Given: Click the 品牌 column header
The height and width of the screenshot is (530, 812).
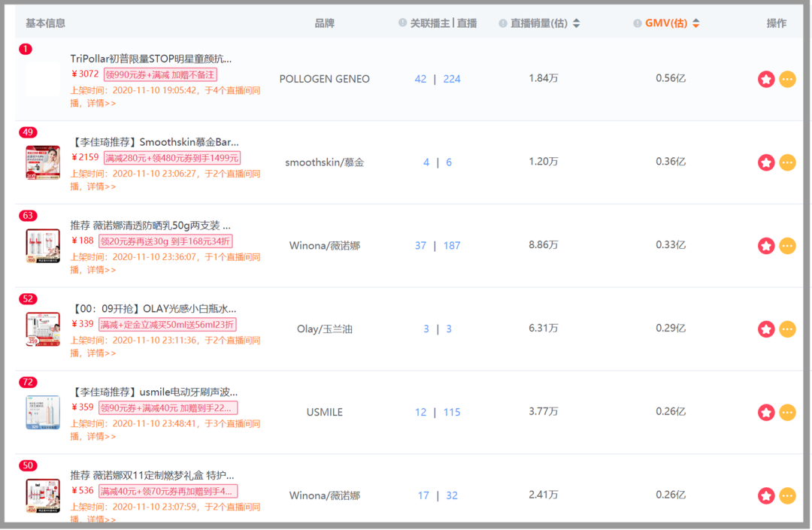Looking at the screenshot, I should click(x=324, y=23).
